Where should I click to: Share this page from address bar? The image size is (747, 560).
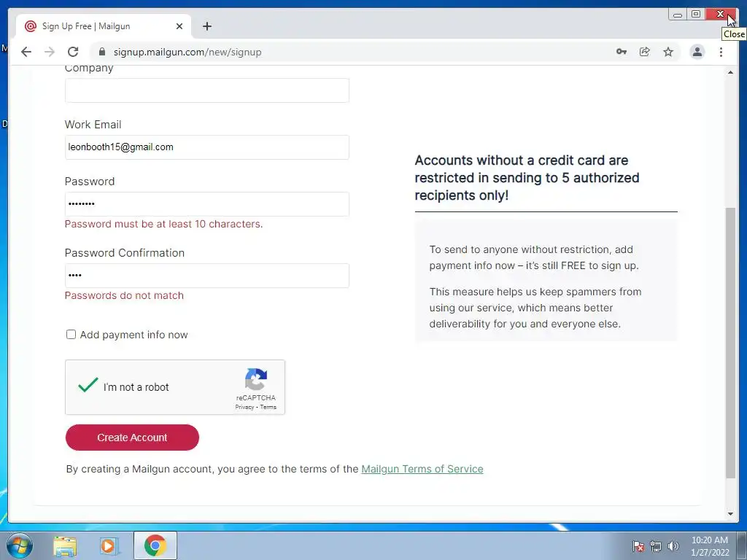click(x=645, y=52)
